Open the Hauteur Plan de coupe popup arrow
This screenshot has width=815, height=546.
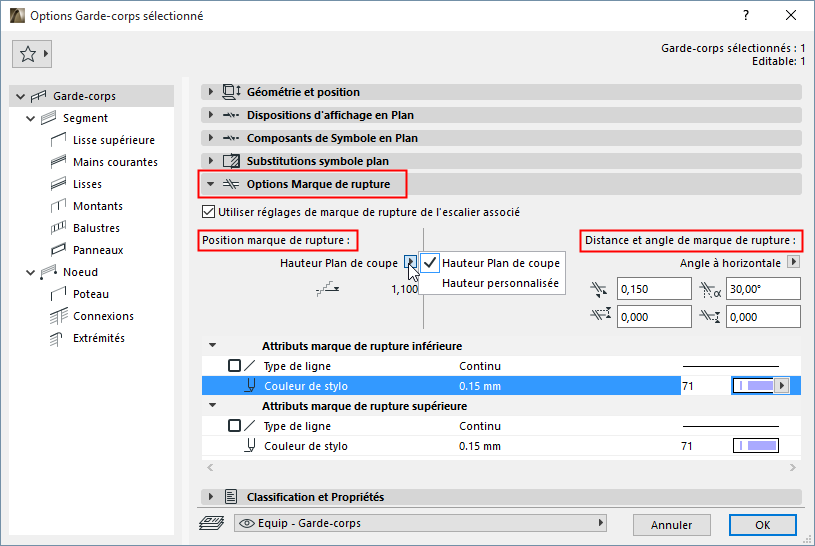(411, 262)
